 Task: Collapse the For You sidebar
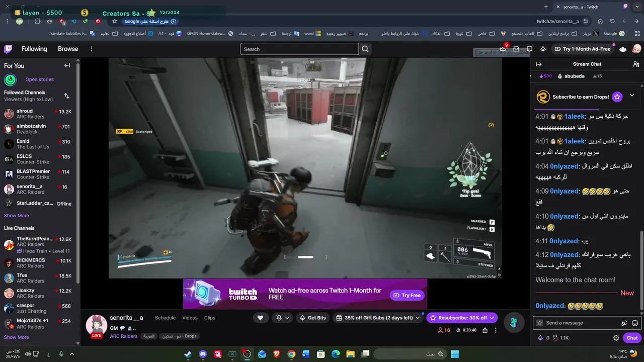67,65
